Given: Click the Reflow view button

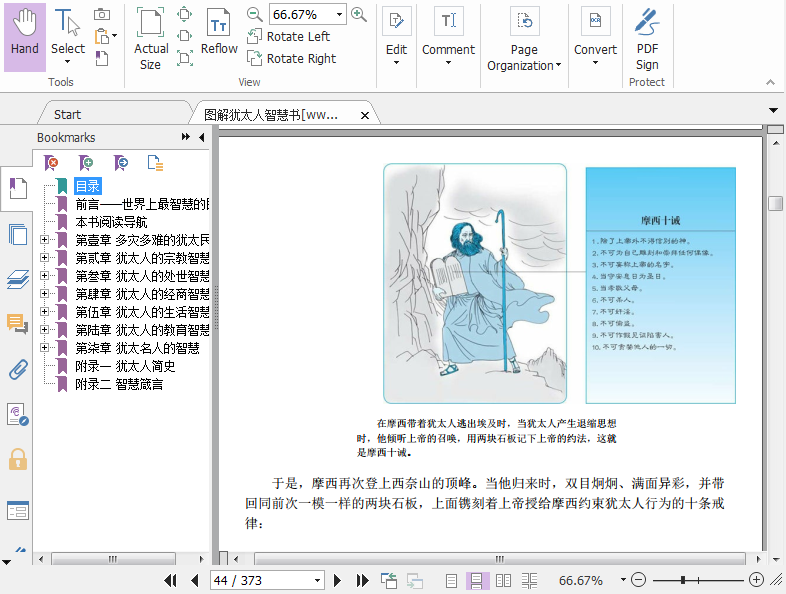Looking at the screenshot, I should (219, 36).
